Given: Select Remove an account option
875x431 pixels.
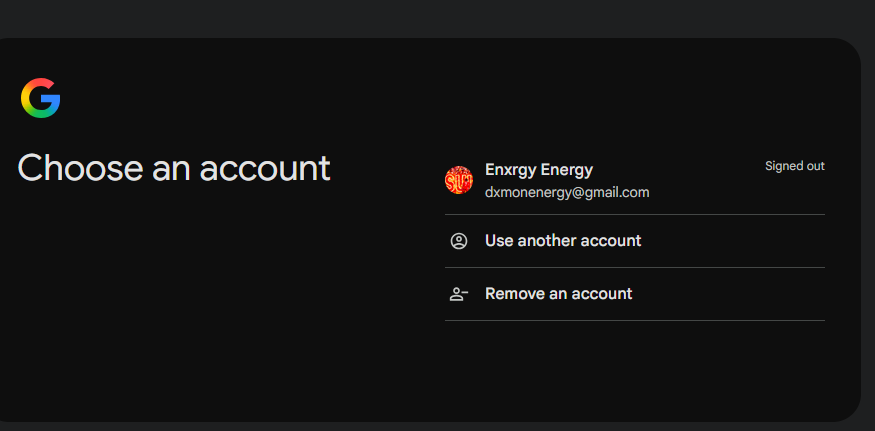Looking at the screenshot, I should tap(634, 294).
